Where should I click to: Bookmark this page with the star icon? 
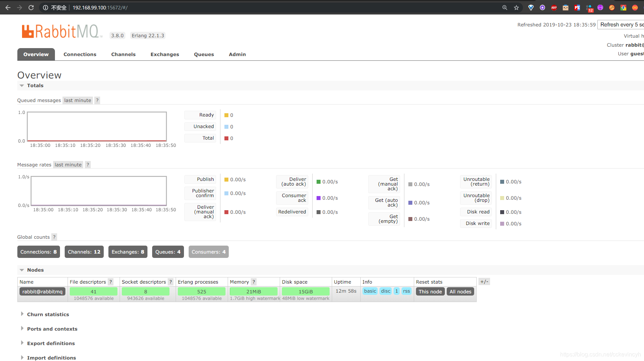[x=516, y=8]
